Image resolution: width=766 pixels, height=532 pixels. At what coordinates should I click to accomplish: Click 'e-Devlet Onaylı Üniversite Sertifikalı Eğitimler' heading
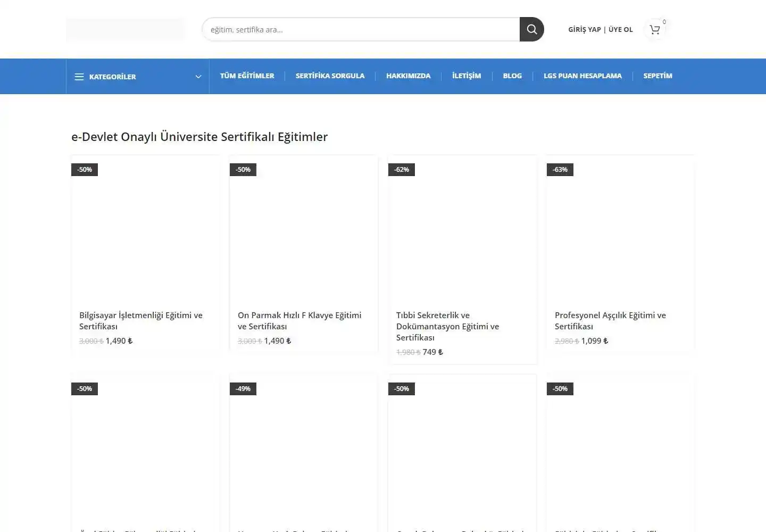(199, 137)
